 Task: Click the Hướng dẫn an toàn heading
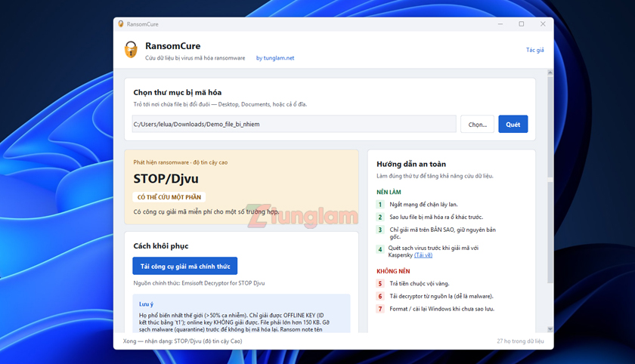pyautogui.click(x=411, y=164)
